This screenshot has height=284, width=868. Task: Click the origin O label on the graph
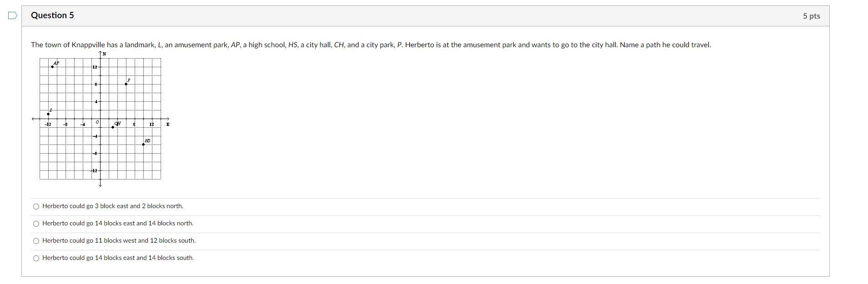(97, 122)
